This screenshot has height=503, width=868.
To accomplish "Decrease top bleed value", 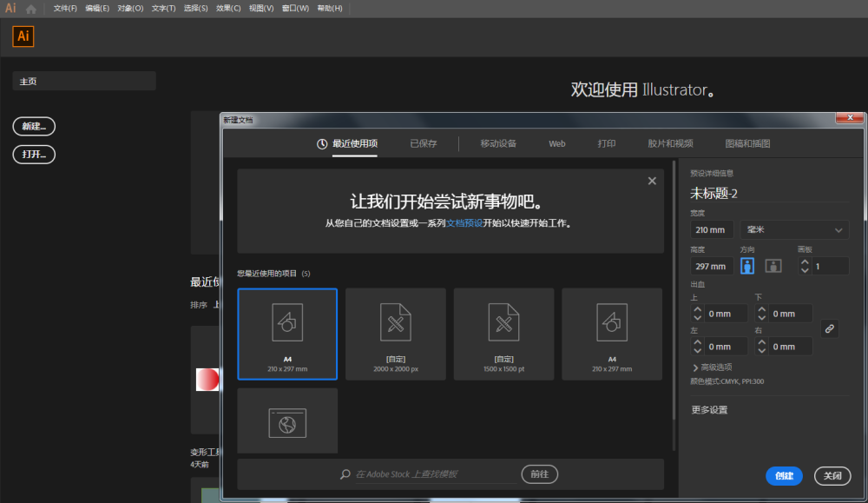I will click(x=698, y=318).
